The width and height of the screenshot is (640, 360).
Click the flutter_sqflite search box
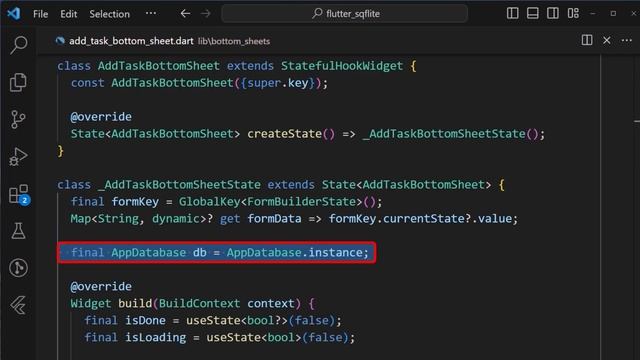coord(344,13)
